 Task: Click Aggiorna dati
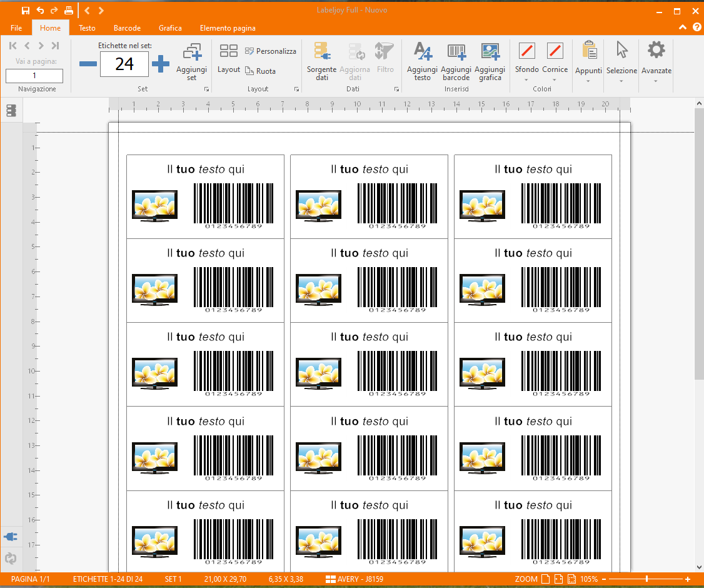355,62
